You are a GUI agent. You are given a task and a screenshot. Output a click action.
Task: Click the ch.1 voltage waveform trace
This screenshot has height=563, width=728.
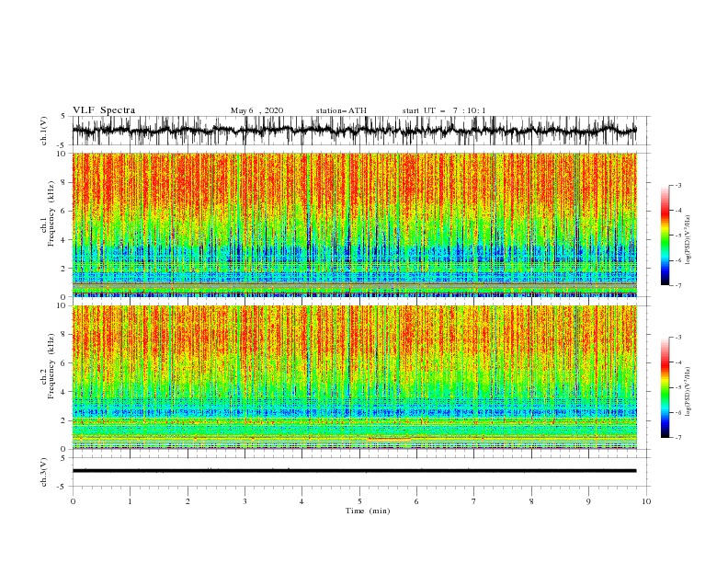[x=354, y=131]
